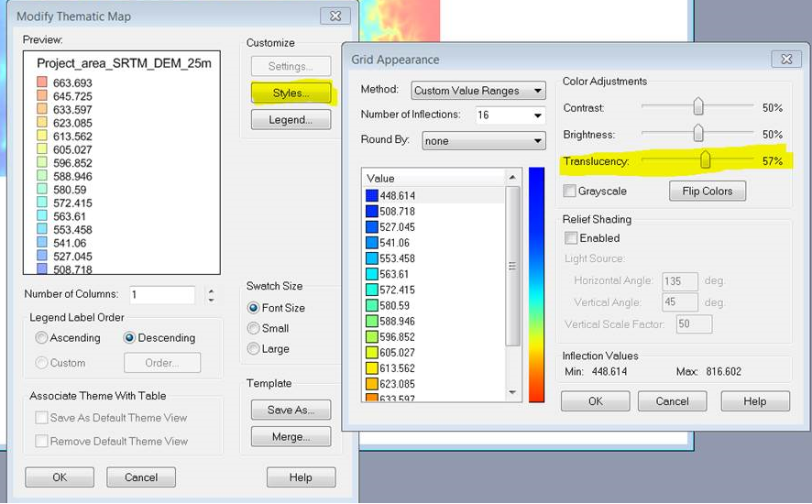This screenshot has height=504, width=812.
Task: Open the Legend customization button
Action: point(291,120)
